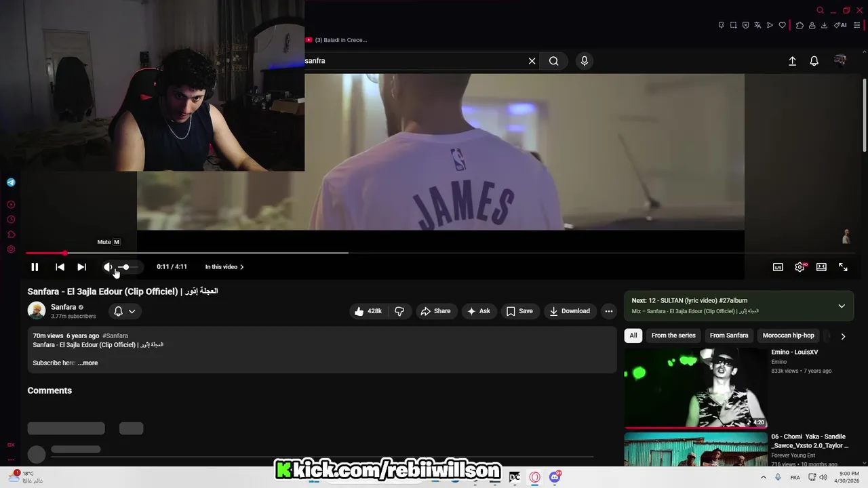Open the browser translate page icon

click(x=757, y=25)
